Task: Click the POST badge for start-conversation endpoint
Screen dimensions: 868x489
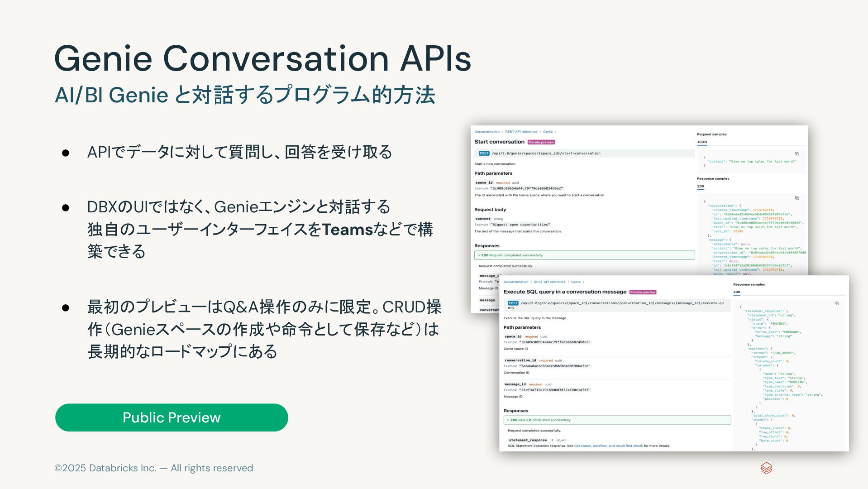Action: pyautogui.click(x=484, y=153)
